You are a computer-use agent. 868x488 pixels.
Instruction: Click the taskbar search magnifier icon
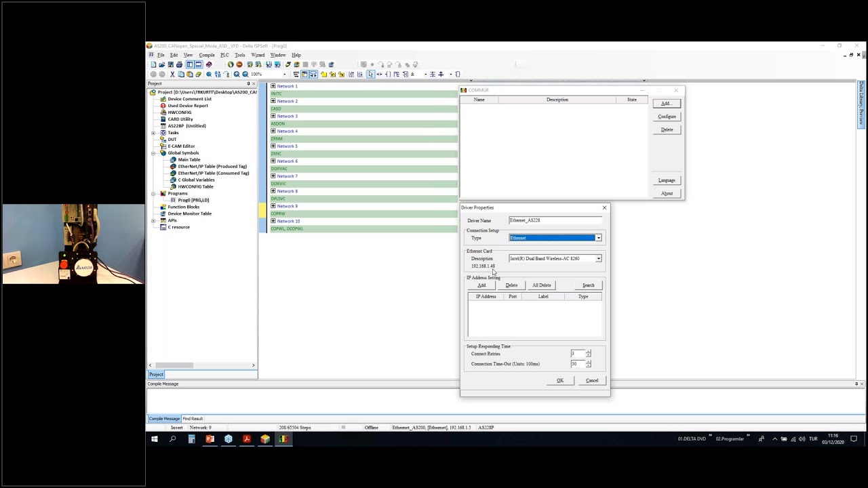(173, 439)
